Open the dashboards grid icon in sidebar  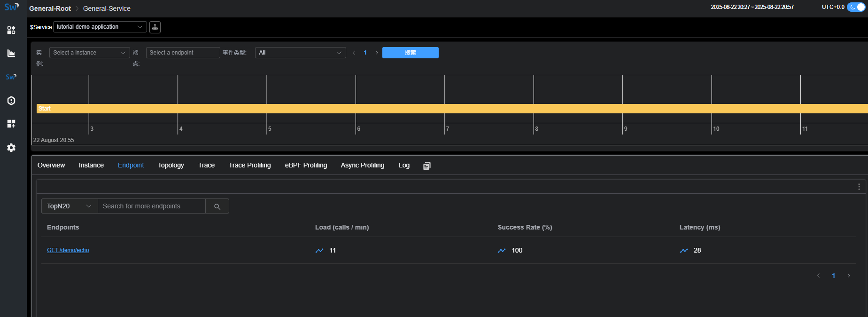click(x=11, y=30)
